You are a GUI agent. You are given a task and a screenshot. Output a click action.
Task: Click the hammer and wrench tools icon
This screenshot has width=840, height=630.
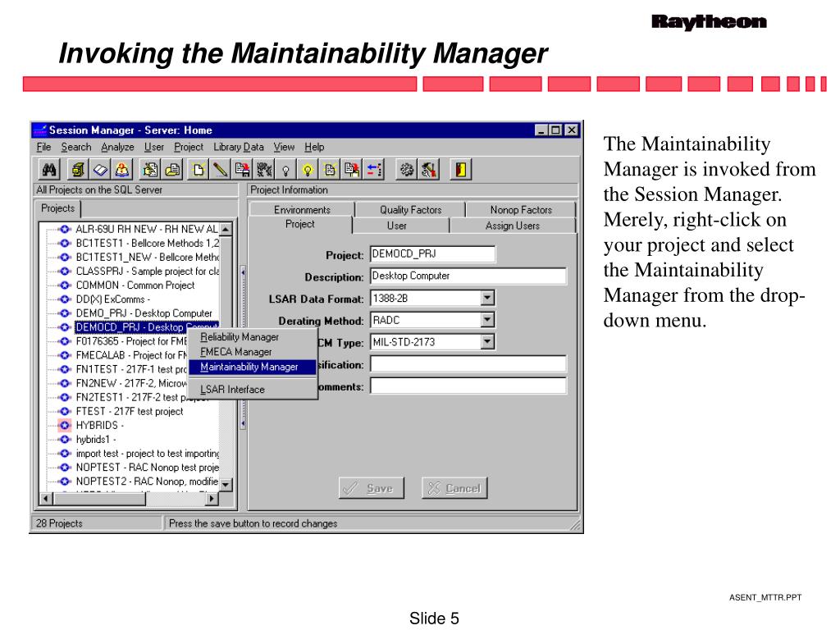click(x=428, y=170)
